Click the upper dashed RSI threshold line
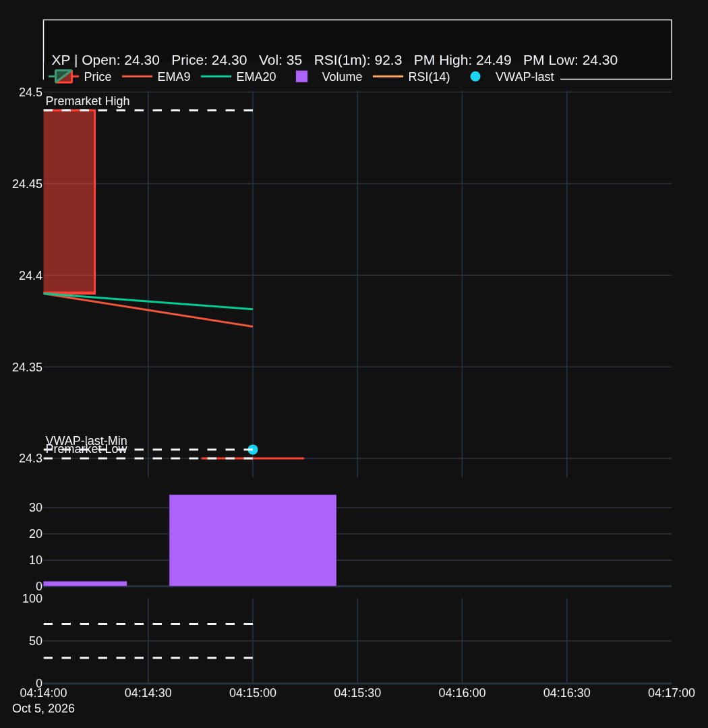Viewport: 708px width, 728px height. click(x=148, y=624)
